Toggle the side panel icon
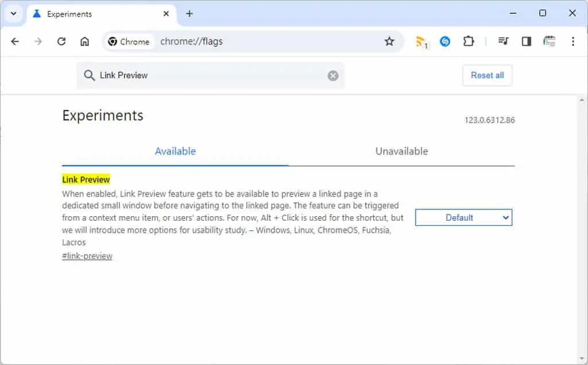The height and width of the screenshot is (365, 588). click(527, 41)
